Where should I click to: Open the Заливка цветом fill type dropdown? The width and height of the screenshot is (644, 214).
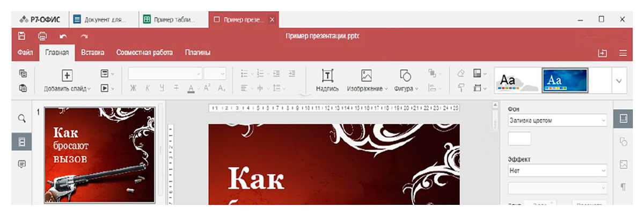point(557,121)
